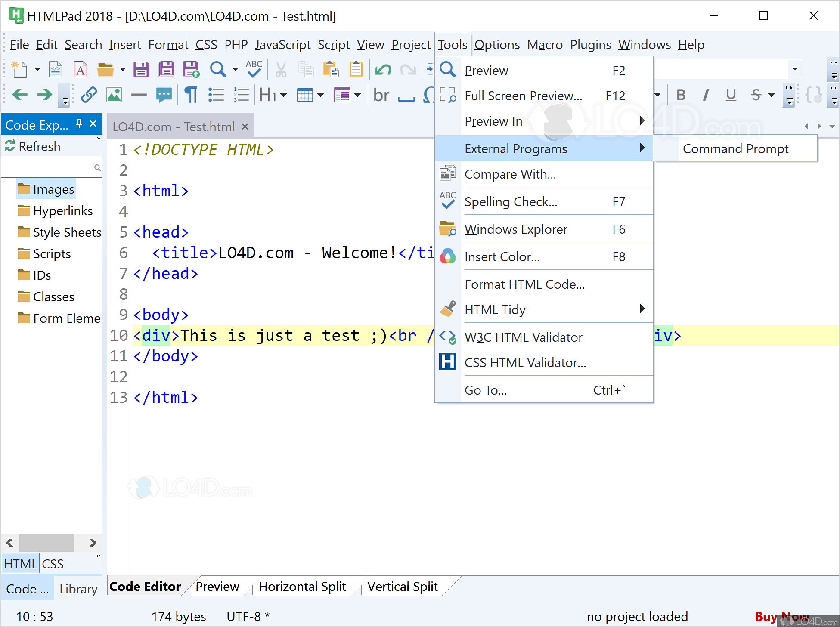Click the Save All toolbar icon
Viewport: 840px width, 627px height.
tap(166, 69)
